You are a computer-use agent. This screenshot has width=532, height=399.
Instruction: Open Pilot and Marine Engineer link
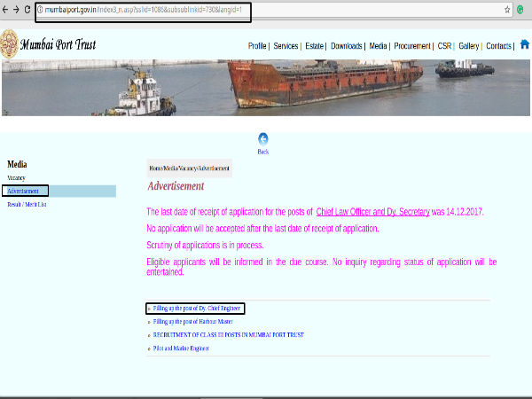181,348
